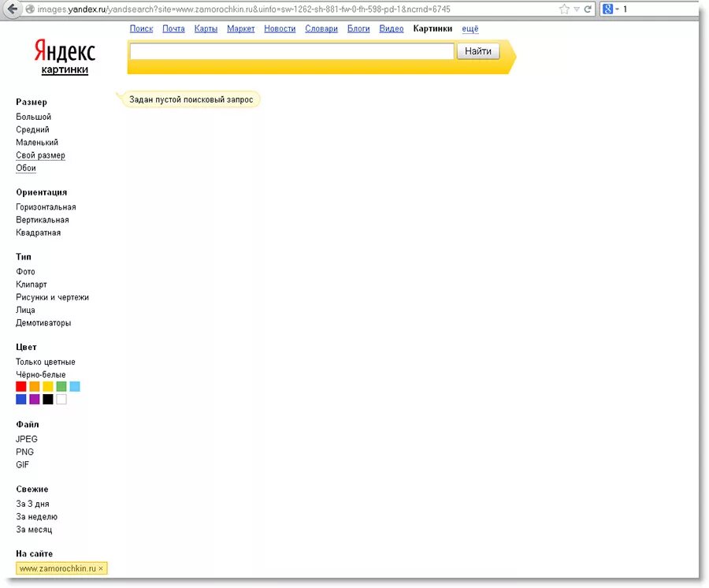
Task: Select the Картинки tab
Action: click(432, 28)
